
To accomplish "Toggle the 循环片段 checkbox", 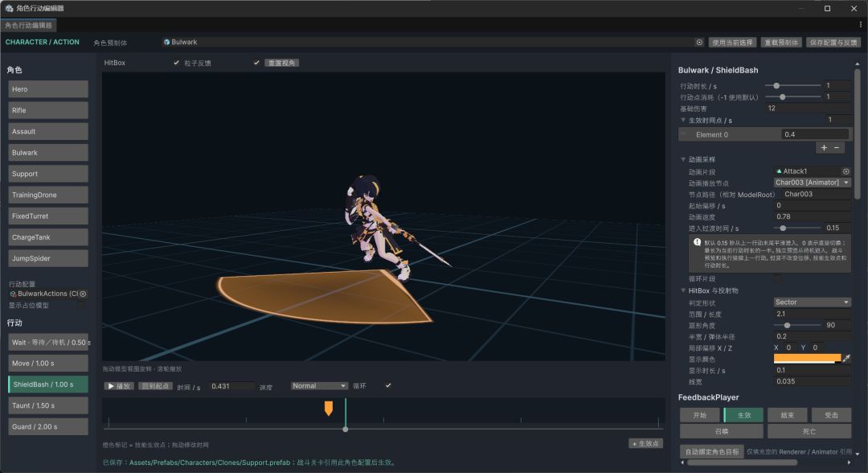I will pyautogui.click(x=778, y=278).
